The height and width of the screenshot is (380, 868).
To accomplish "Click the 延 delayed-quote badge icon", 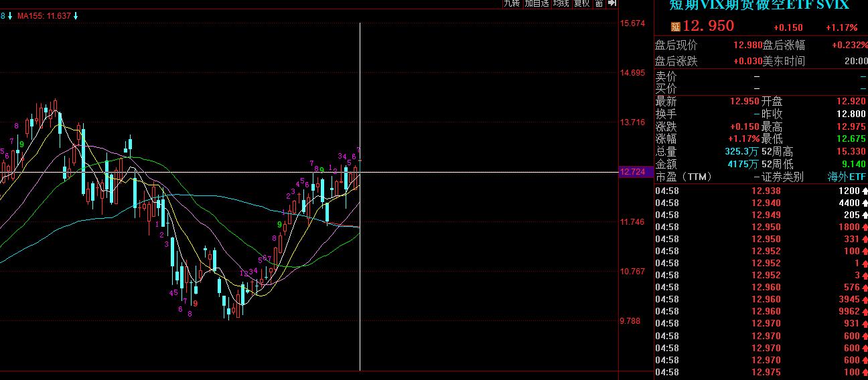I will point(675,27).
